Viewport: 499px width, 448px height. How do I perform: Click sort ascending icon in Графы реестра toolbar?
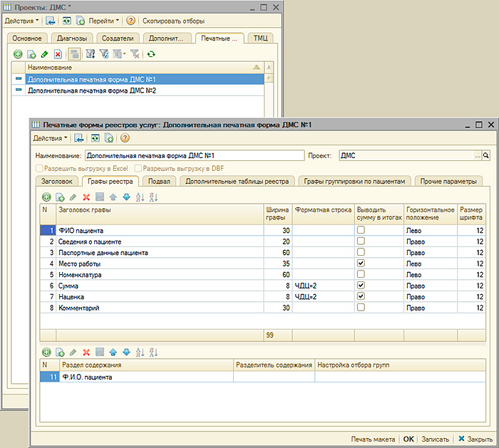pos(140,197)
